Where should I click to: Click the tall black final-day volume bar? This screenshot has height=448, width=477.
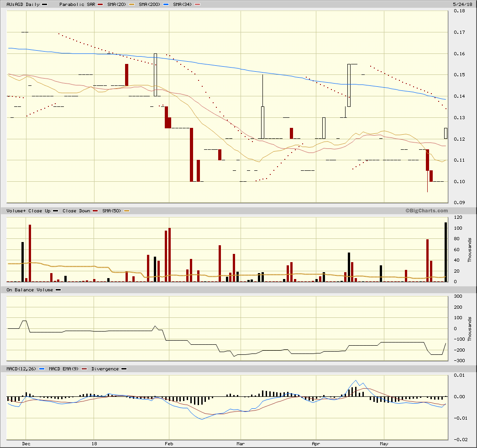pyautogui.click(x=446, y=252)
